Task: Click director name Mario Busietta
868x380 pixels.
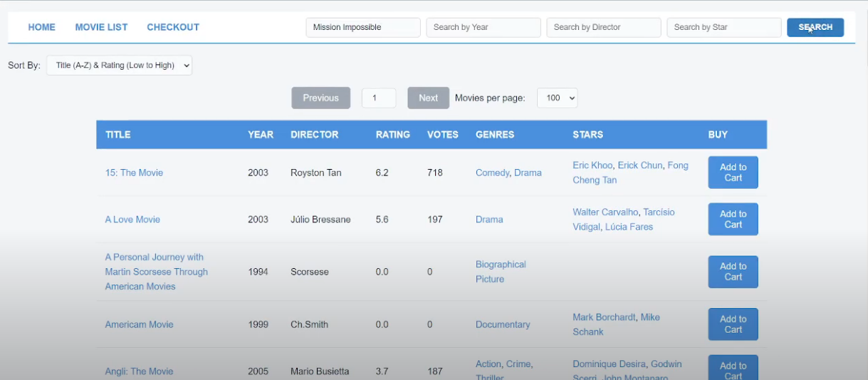Action: tap(320, 371)
